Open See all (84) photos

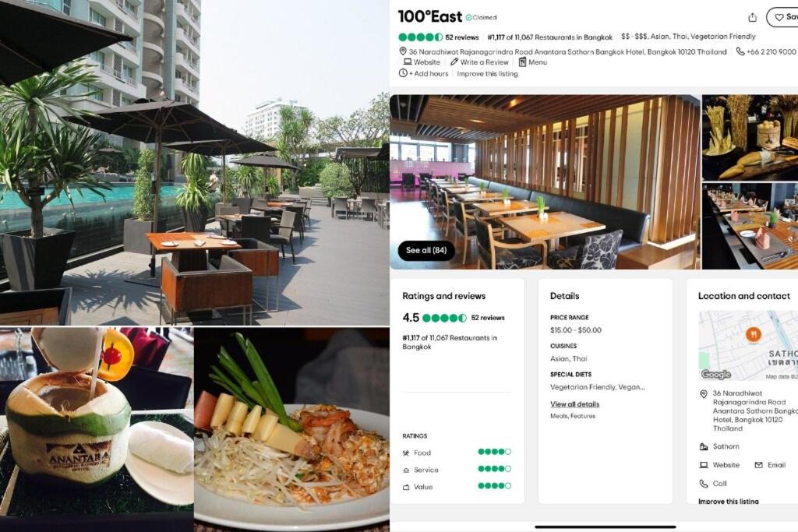426,250
